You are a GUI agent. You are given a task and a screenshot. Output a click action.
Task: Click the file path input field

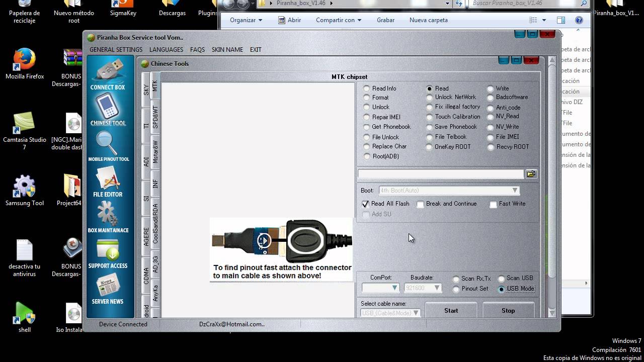tap(441, 174)
